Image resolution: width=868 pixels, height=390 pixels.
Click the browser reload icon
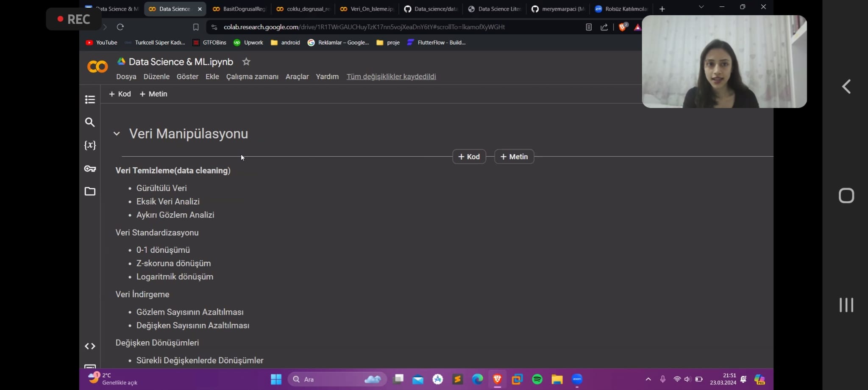pos(120,27)
